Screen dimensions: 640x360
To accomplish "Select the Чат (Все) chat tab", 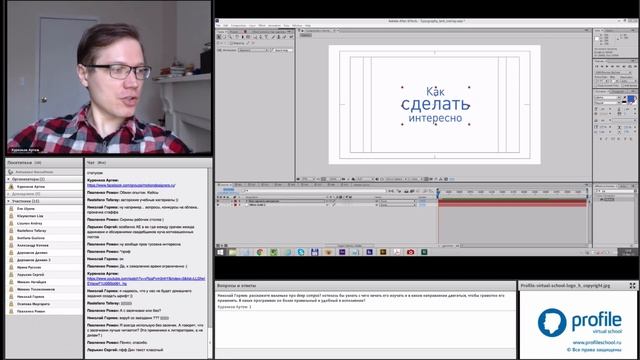I will pos(96,162).
